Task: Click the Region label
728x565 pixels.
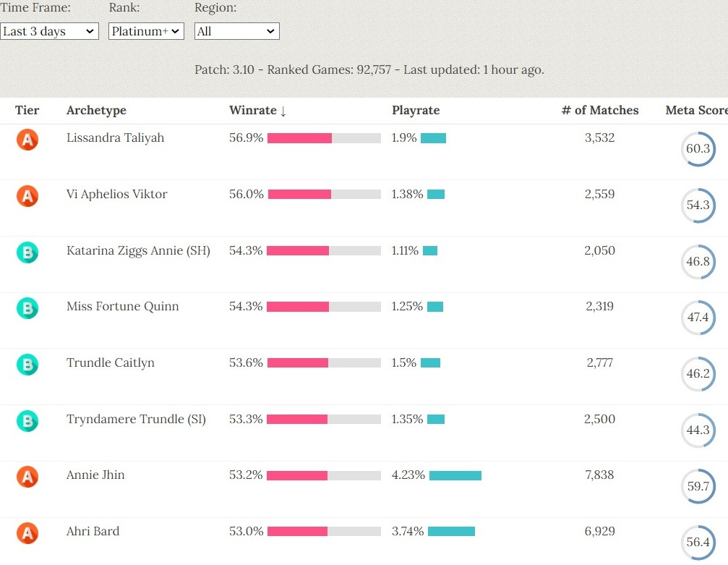Action: [x=215, y=8]
